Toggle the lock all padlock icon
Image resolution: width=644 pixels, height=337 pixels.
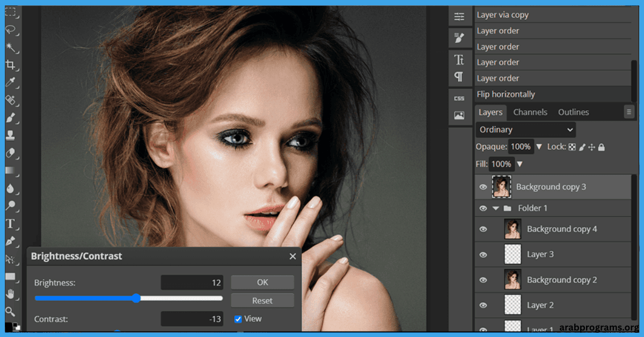point(601,146)
